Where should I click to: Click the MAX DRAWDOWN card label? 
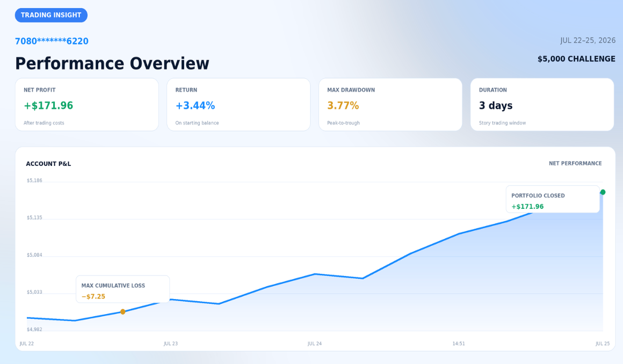pos(351,90)
